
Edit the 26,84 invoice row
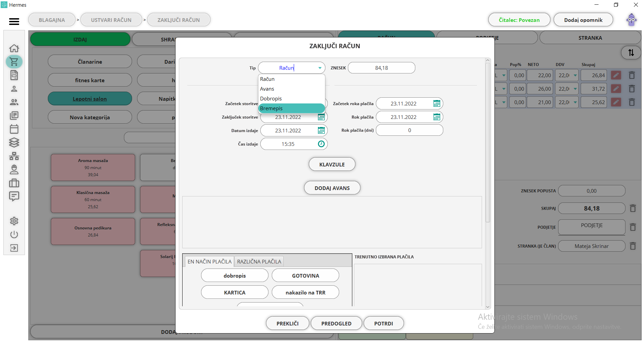tap(616, 75)
